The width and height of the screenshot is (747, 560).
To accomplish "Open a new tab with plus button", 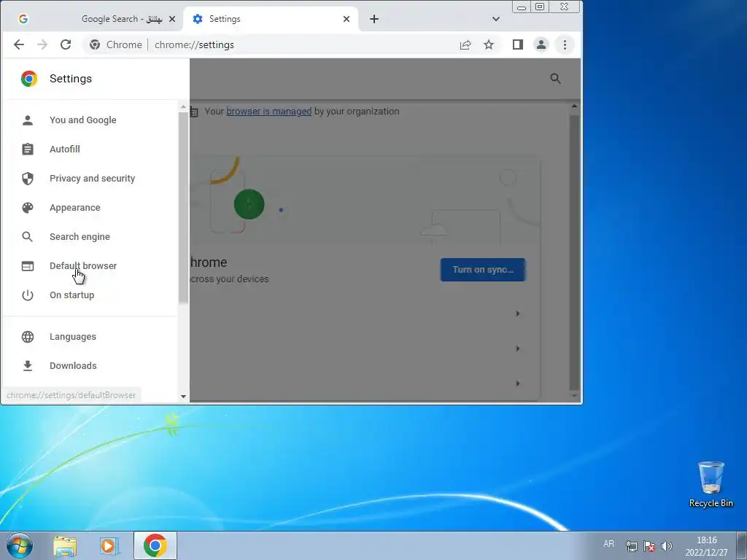I will 374,19.
